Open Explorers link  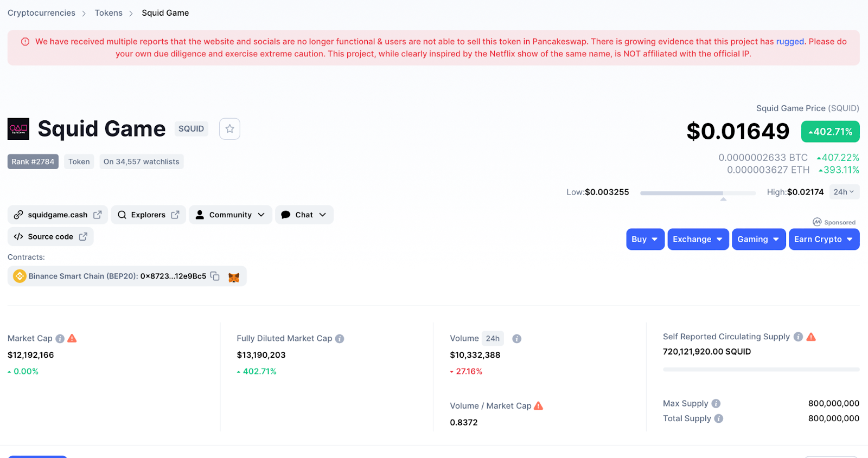tap(148, 215)
